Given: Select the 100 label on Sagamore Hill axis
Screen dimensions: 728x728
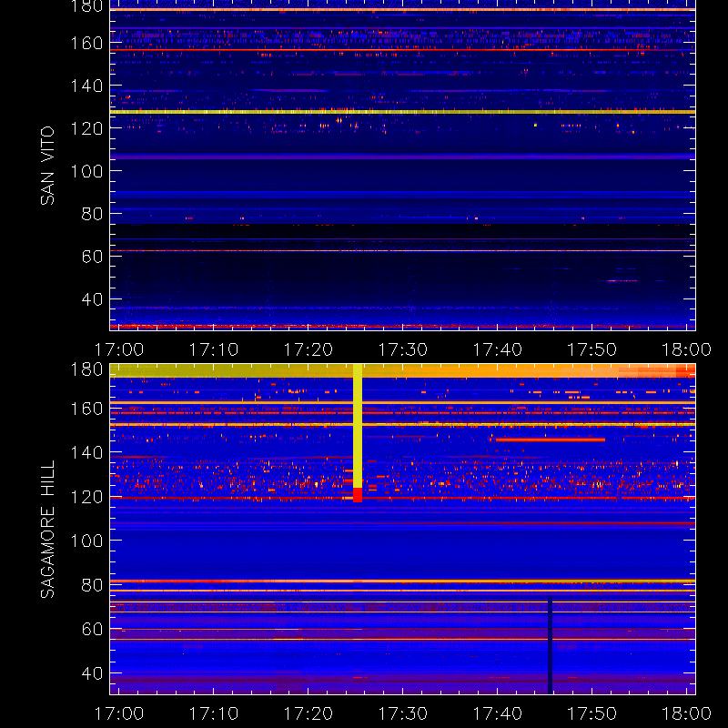Looking at the screenshot, I should [86, 541].
